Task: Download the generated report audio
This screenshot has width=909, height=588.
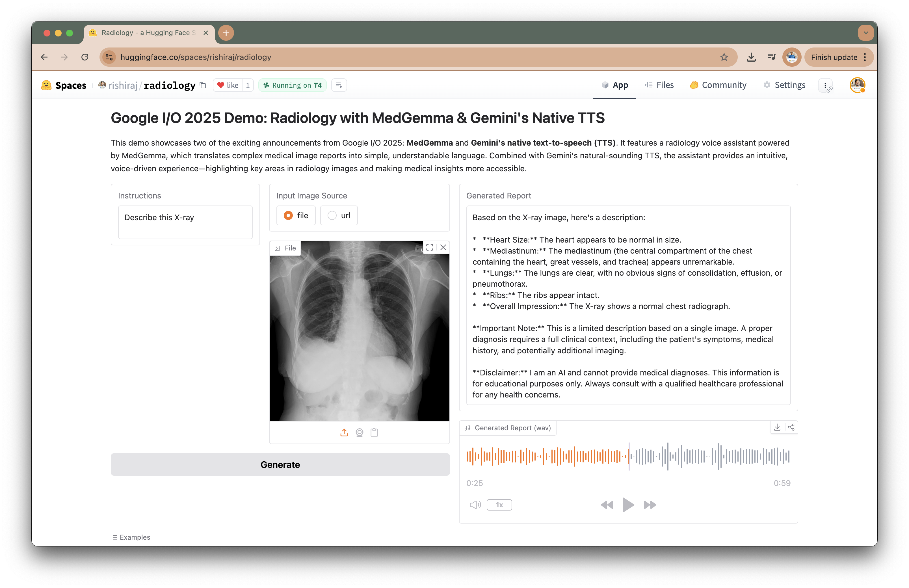Action: click(777, 428)
